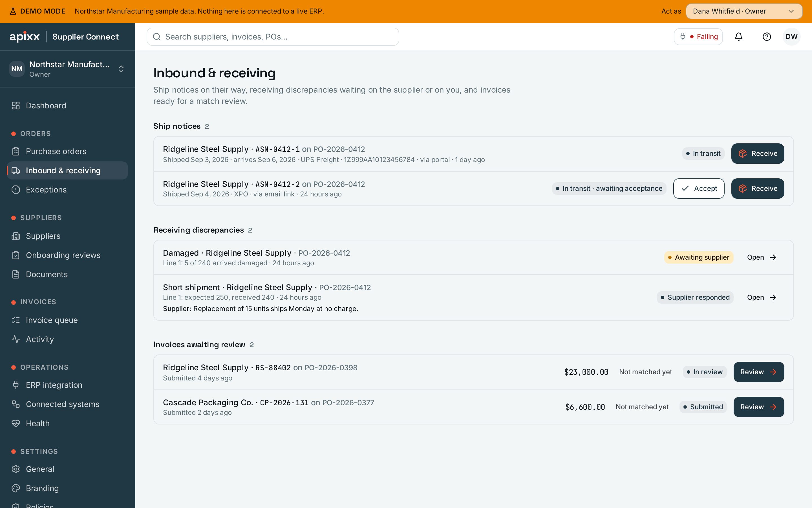Click the NM organization badge
This screenshot has height=508, width=812.
(17, 69)
